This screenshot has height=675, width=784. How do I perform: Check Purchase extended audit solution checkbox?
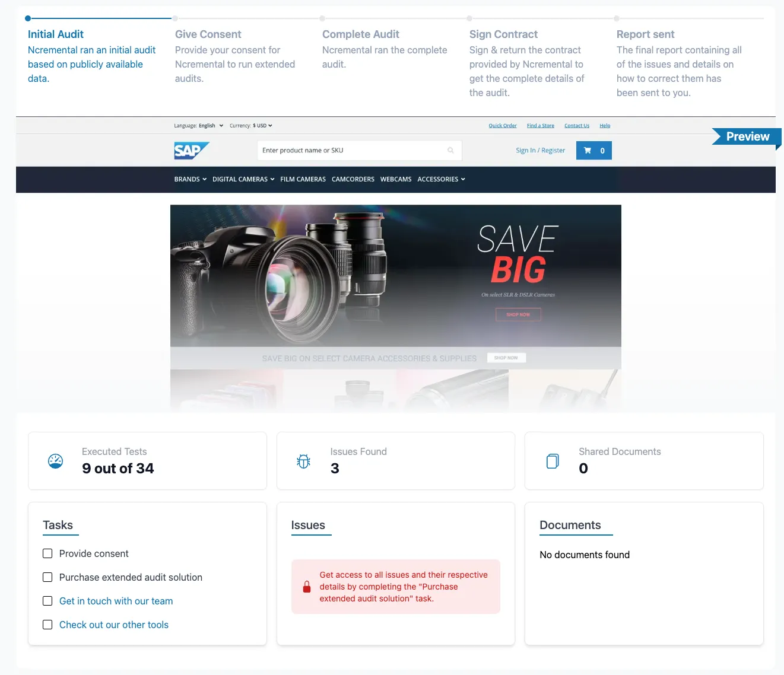(x=47, y=577)
